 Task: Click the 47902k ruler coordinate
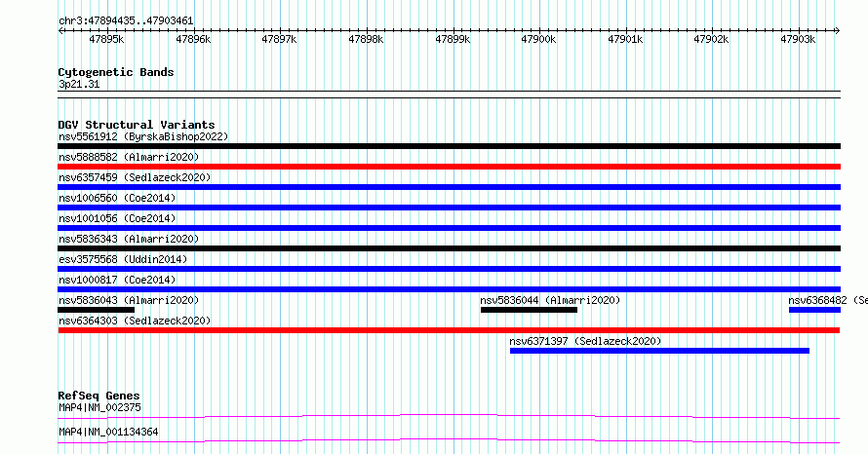coord(711,40)
